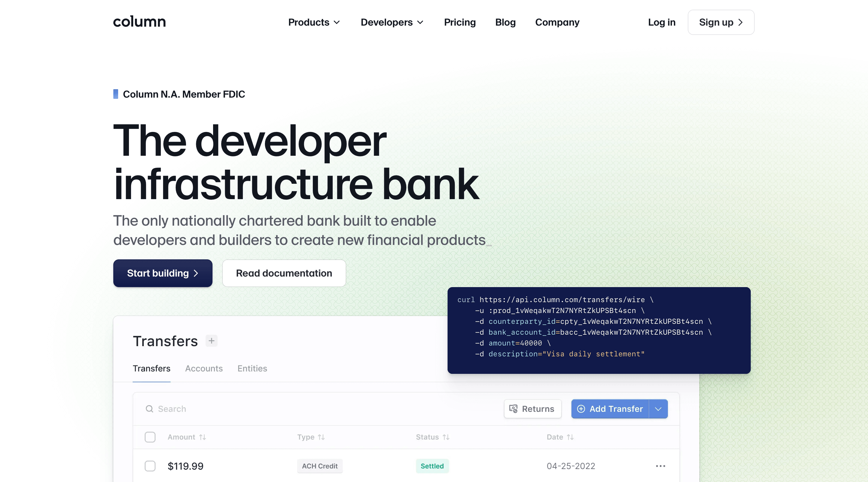Click the Read documentation link
This screenshot has height=482, width=868.
(284, 273)
